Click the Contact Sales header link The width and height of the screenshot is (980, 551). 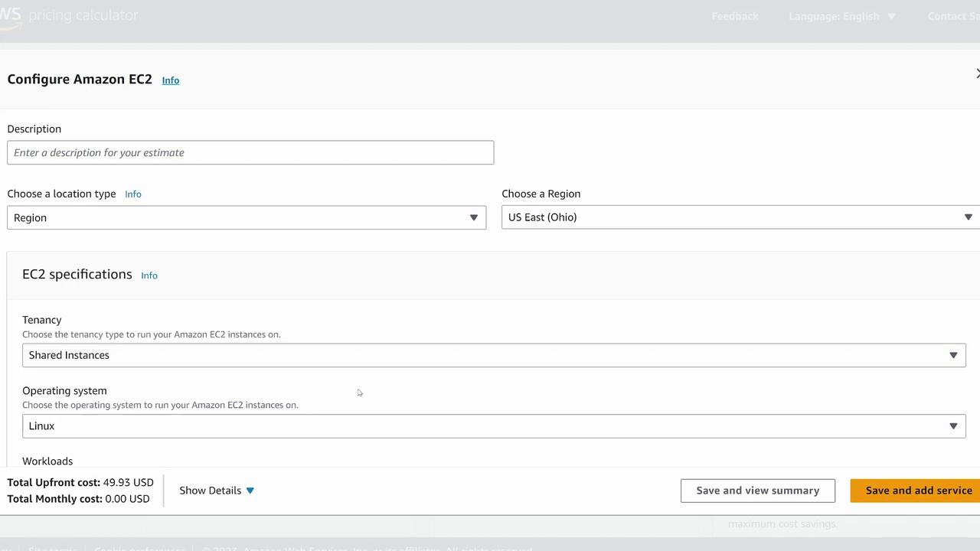(x=953, y=16)
